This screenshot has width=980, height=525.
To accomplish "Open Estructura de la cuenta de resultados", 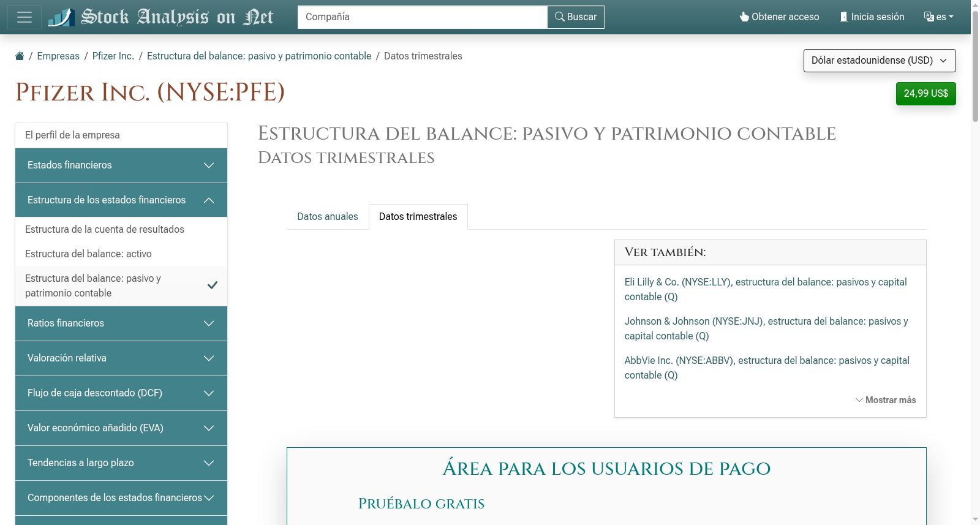I will click(x=121, y=229).
